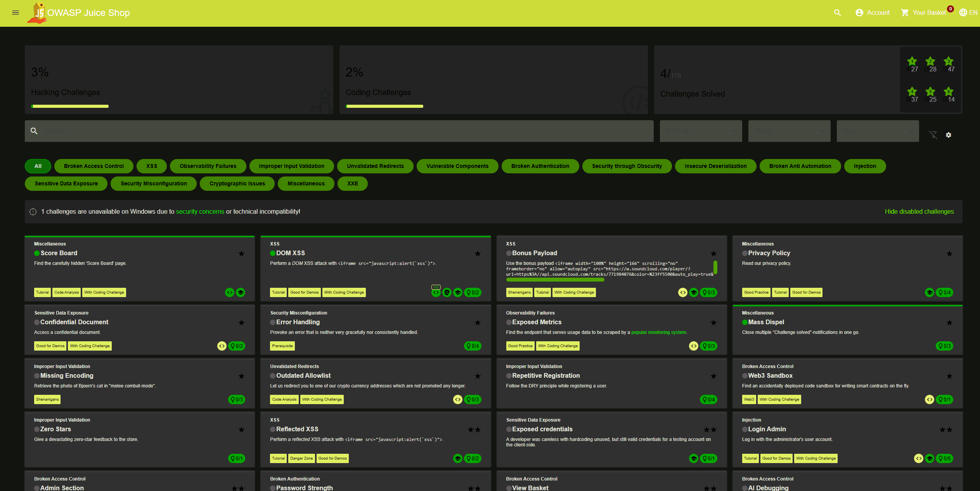Select Cryptographic Issues category
Viewport: 980px width, 491px height.
pyautogui.click(x=237, y=183)
